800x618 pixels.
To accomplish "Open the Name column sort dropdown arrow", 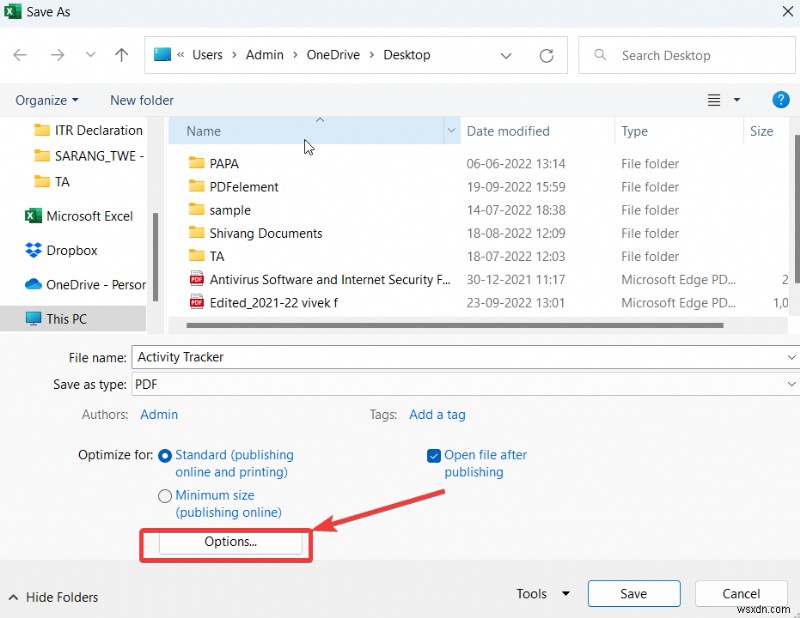I will point(451,131).
